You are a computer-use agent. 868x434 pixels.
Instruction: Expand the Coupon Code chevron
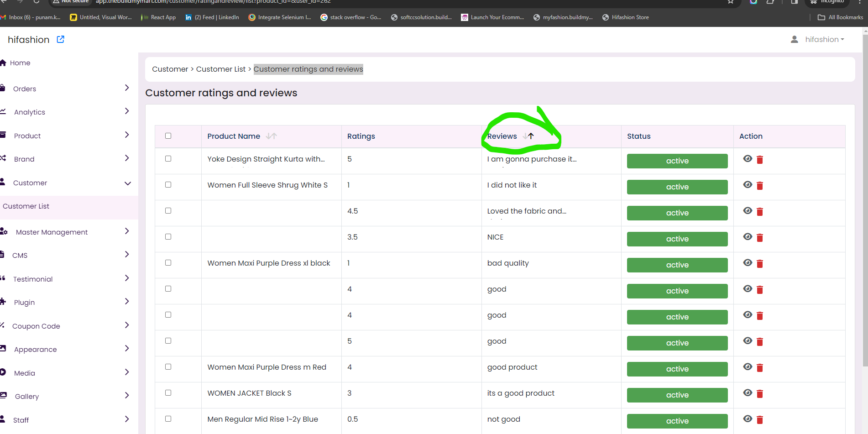coord(127,325)
